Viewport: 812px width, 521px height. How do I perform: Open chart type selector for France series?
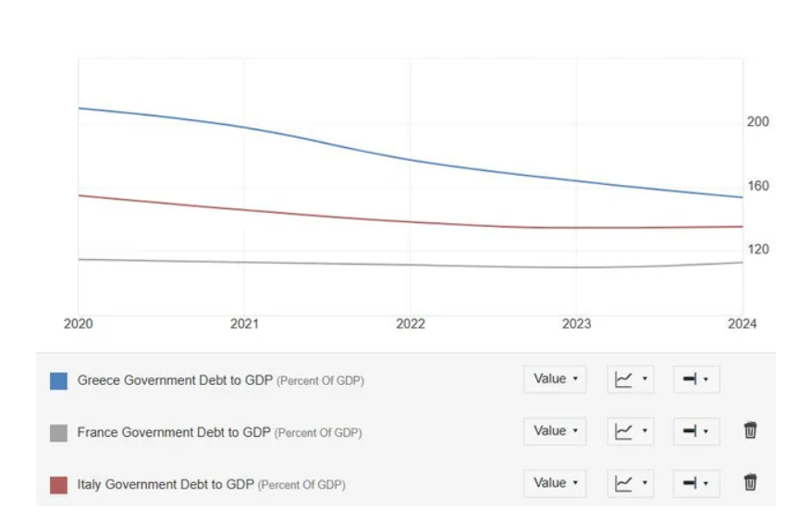[631, 430]
